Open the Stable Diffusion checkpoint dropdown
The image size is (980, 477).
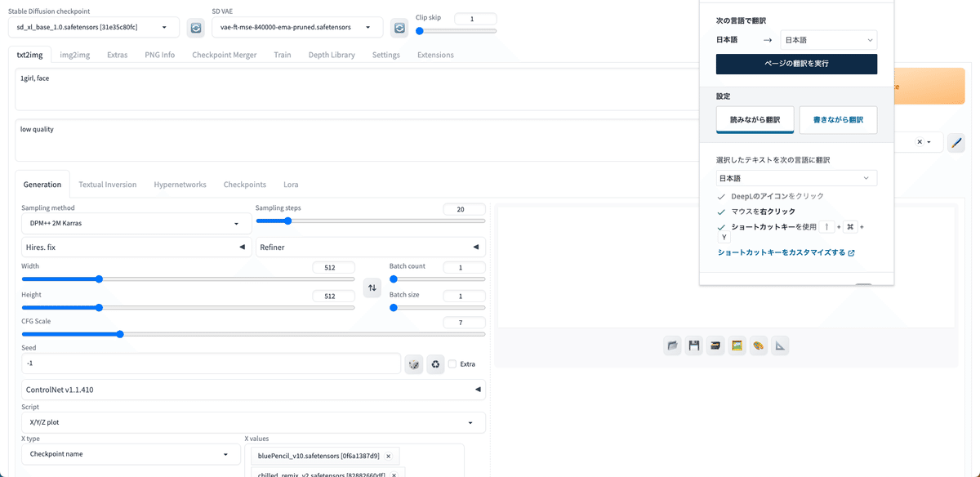click(93, 27)
